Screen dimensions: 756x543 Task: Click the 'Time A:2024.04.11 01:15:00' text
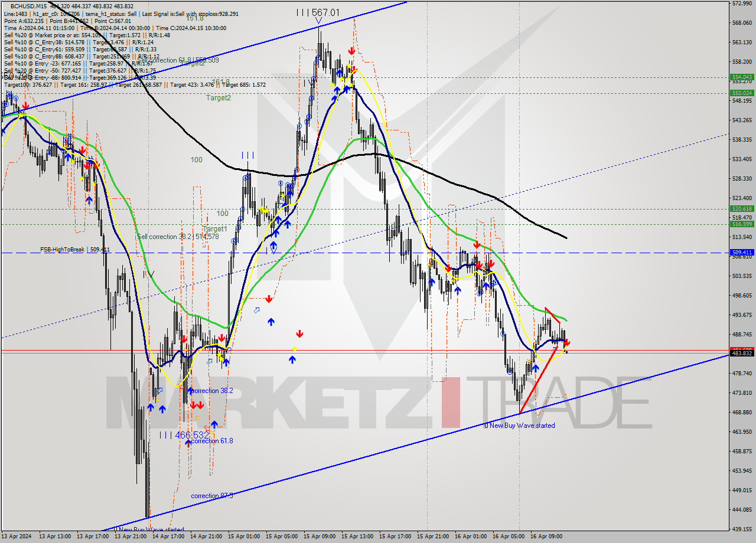coord(39,28)
